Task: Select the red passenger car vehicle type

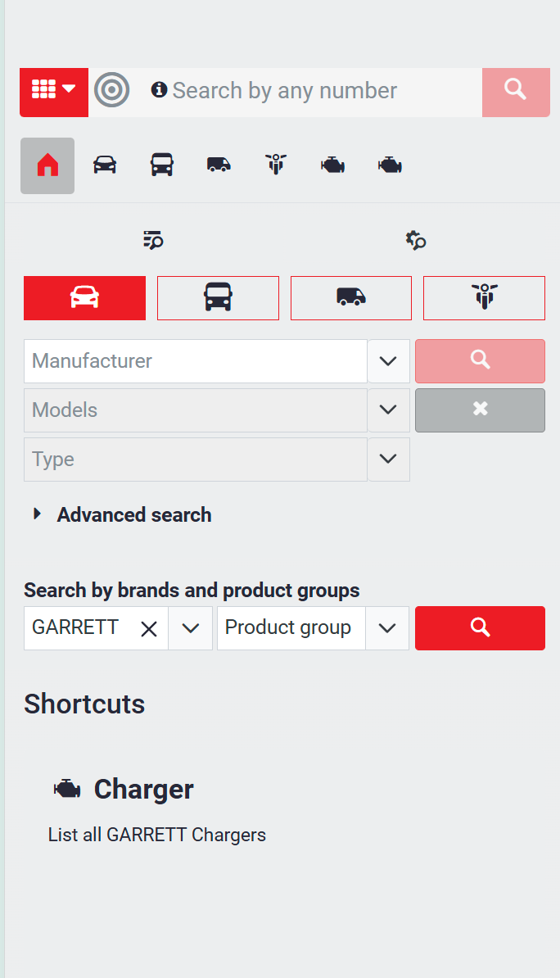Action: coord(85,297)
